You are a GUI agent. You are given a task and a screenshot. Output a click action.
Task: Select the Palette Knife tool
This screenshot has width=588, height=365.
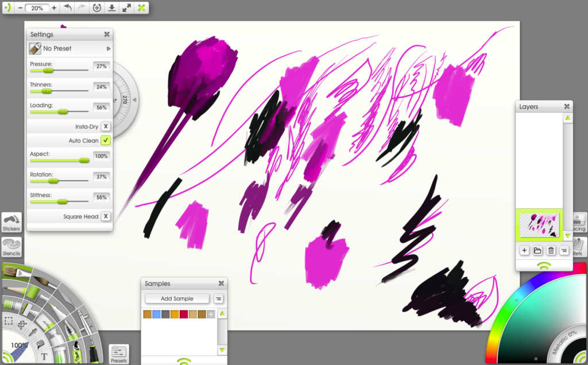(x=69, y=299)
